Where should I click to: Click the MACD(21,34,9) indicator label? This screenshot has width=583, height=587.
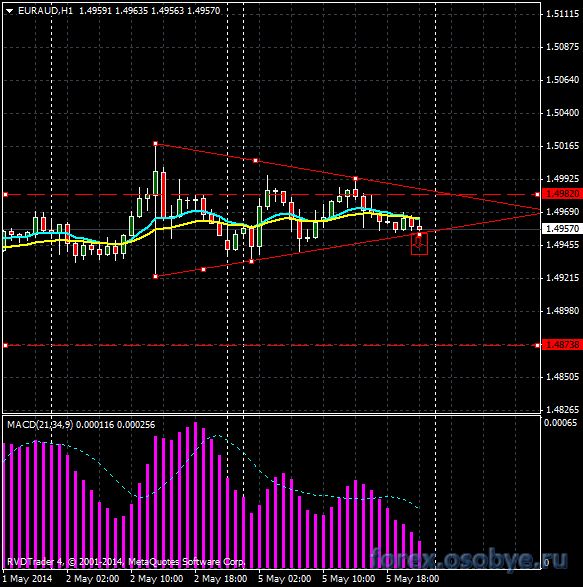40,425
